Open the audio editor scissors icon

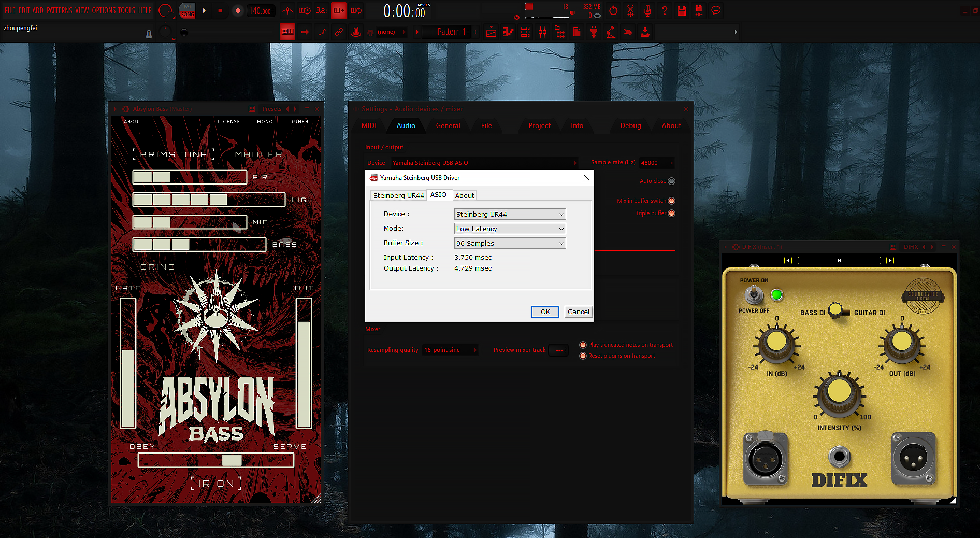(630, 10)
